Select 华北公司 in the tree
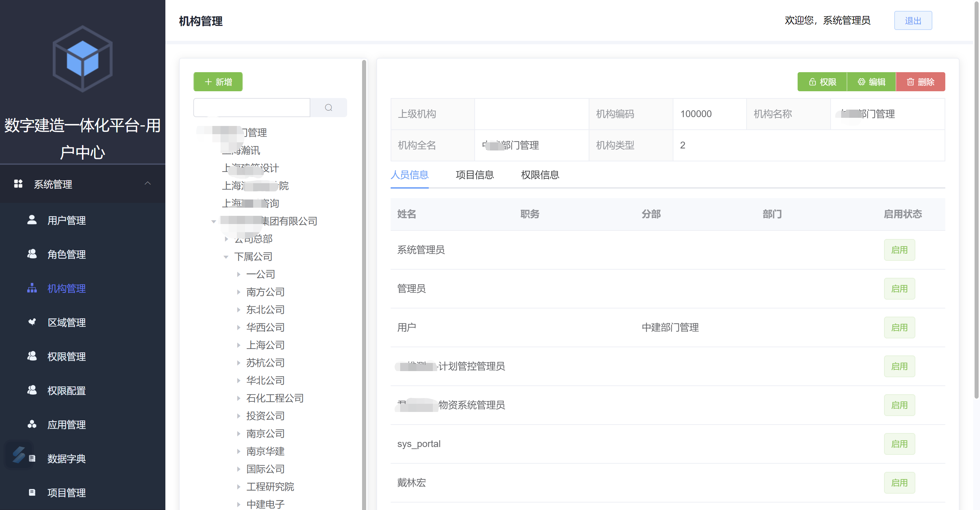980x510 pixels. tap(265, 381)
